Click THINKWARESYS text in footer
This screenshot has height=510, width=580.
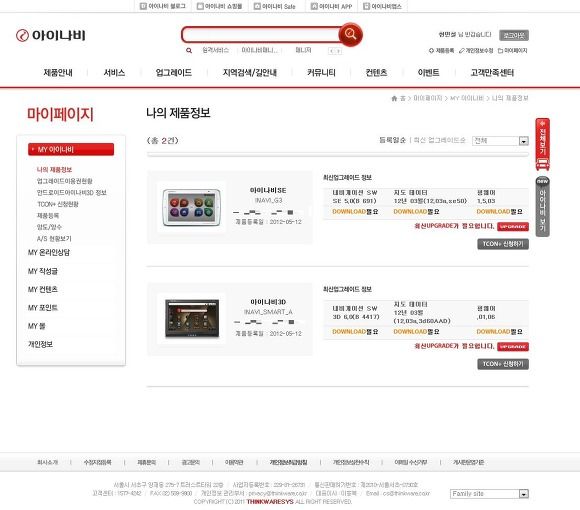tap(270, 502)
